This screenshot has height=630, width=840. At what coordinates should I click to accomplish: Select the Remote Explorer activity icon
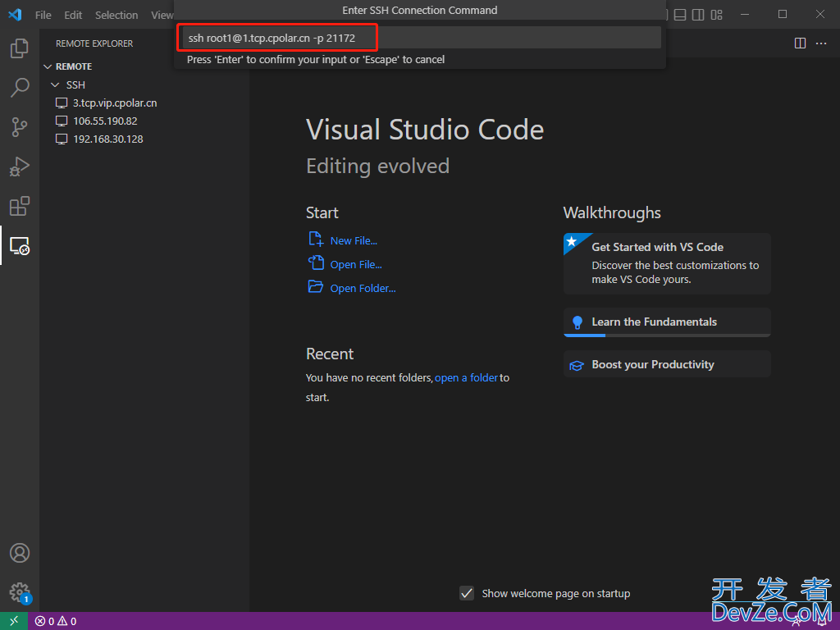coord(20,245)
